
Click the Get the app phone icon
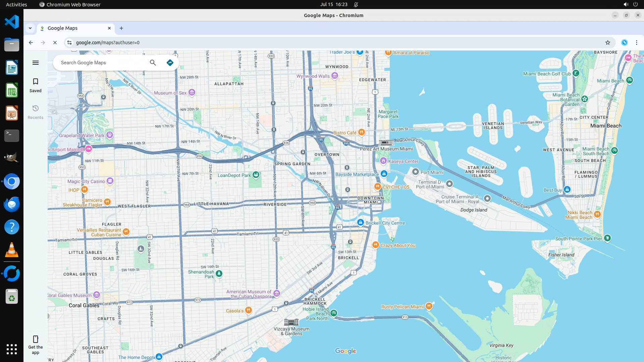(36, 339)
